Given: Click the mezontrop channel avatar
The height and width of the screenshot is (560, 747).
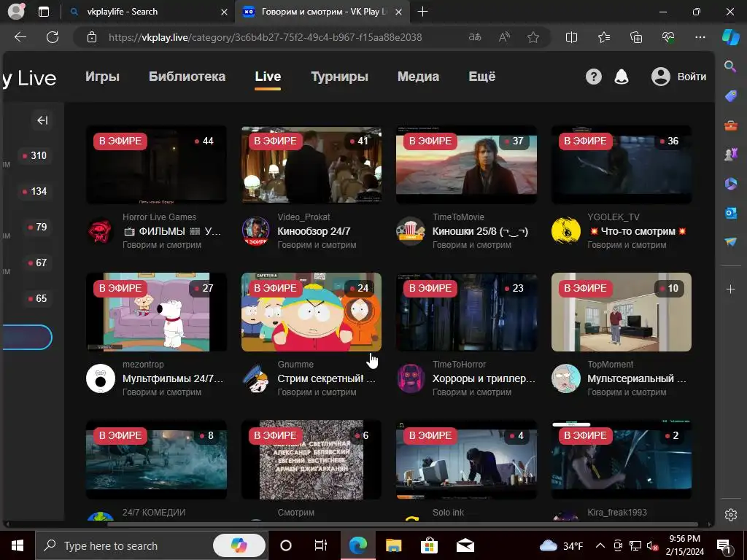Looking at the screenshot, I should point(101,378).
